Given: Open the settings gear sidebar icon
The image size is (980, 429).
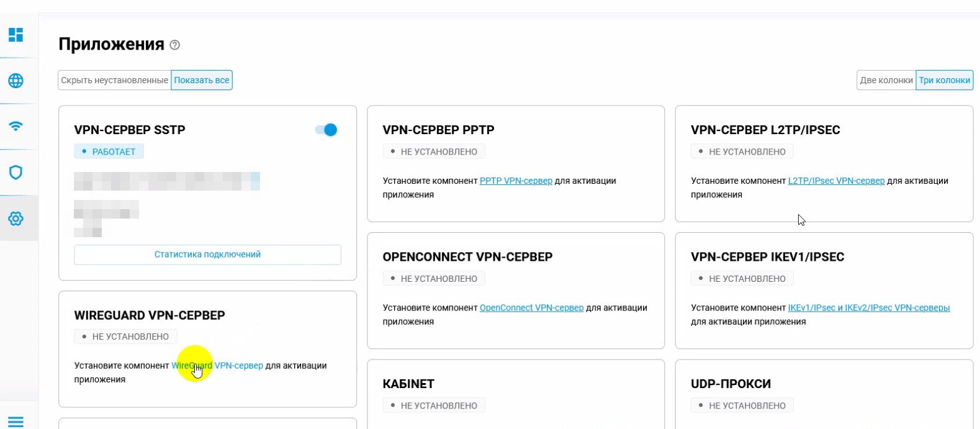Looking at the screenshot, I should [x=16, y=219].
